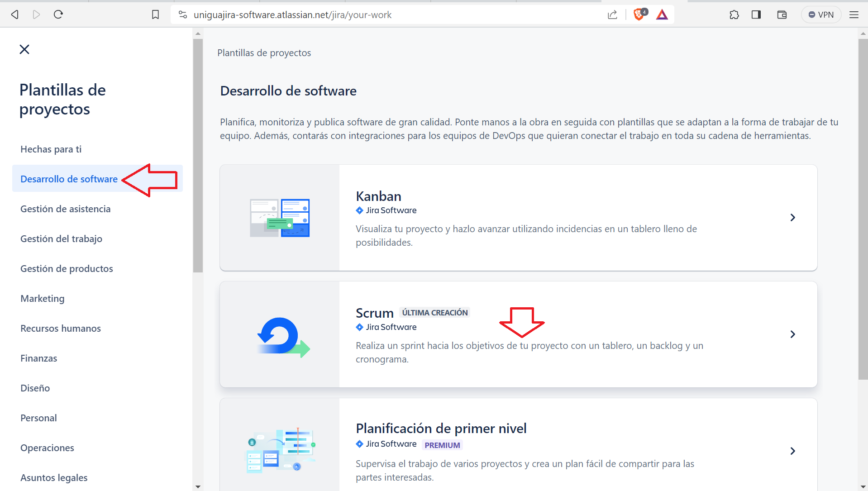Open Brave Shields lion icon
The image size is (868, 491).
[639, 14]
